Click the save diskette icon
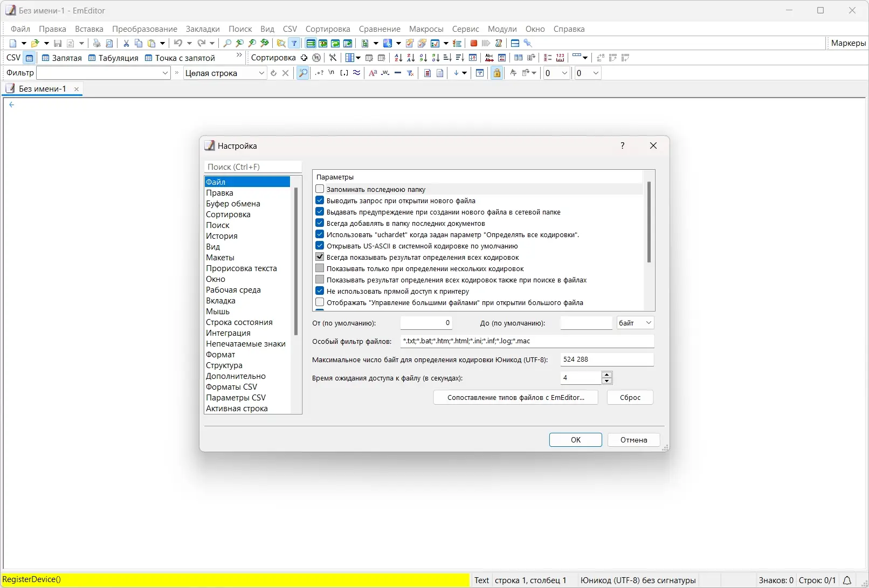Image resolution: width=869 pixels, height=588 pixels. 58,43
